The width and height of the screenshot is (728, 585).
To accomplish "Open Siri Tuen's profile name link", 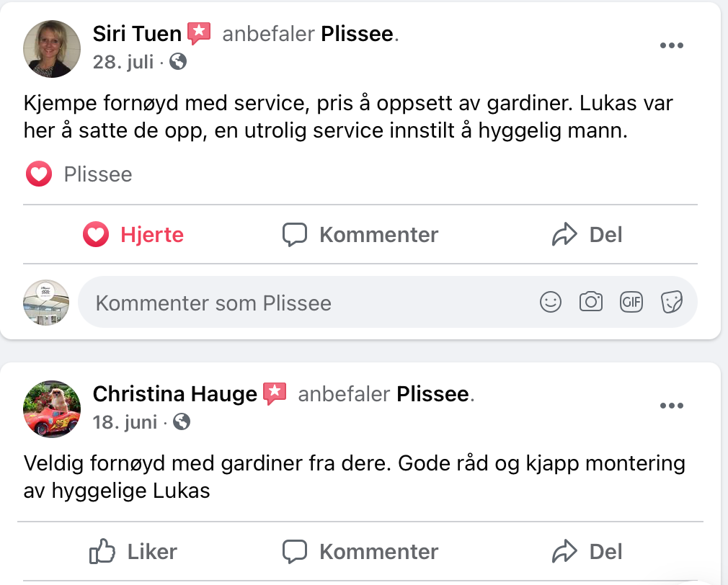I will (137, 34).
